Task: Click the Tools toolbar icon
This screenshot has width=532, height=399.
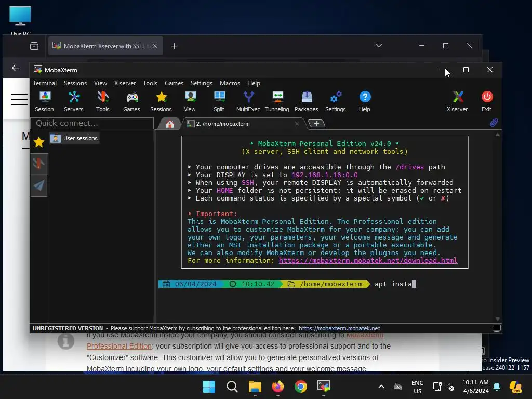Action: click(103, 101)
